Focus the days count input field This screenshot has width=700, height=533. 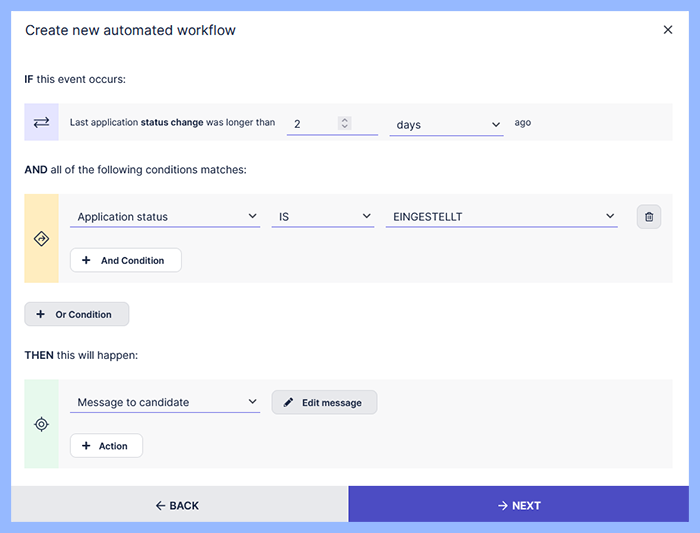pos(312,125)
